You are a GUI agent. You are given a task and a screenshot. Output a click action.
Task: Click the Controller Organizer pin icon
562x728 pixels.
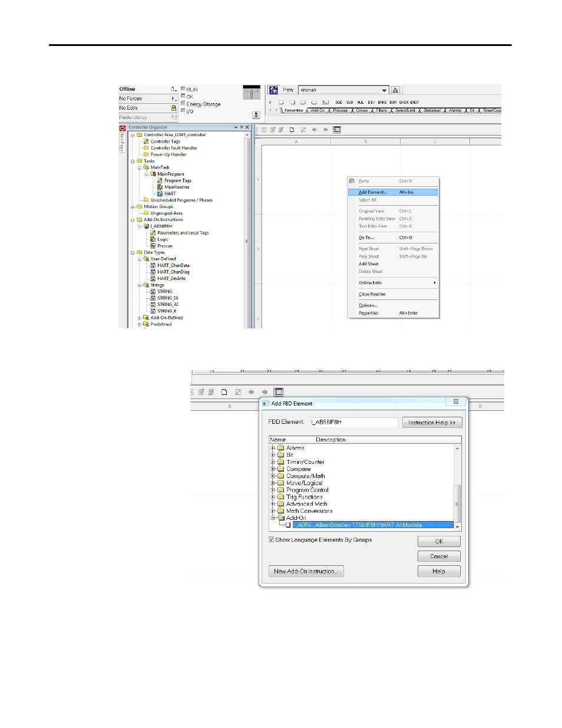click(x=242, y=127)
